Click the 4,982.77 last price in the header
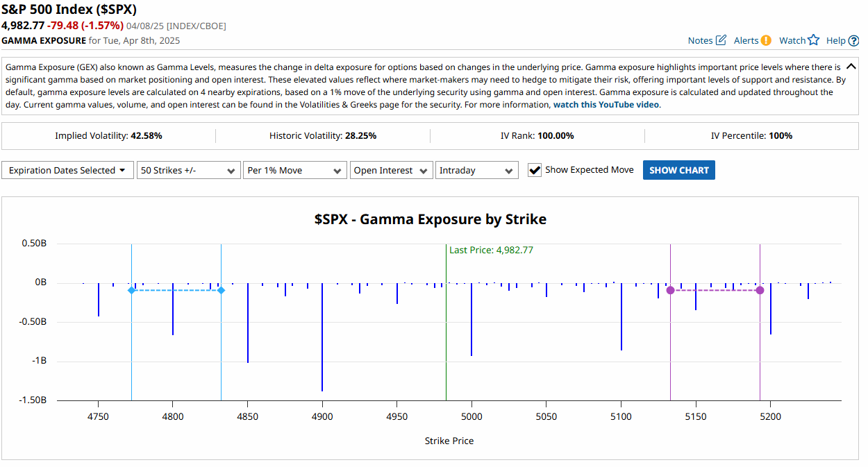Screen dimensions: 868x467 [x=23, y=26]
